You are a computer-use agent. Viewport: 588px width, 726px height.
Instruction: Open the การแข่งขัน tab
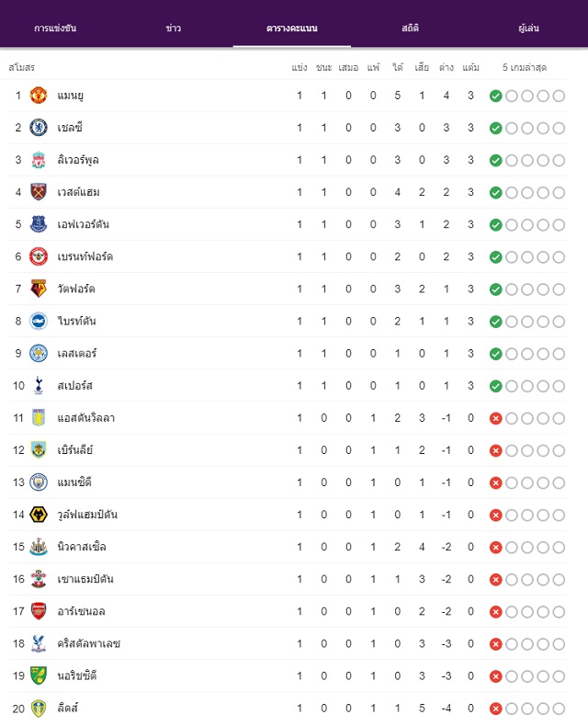pos(55,28)
